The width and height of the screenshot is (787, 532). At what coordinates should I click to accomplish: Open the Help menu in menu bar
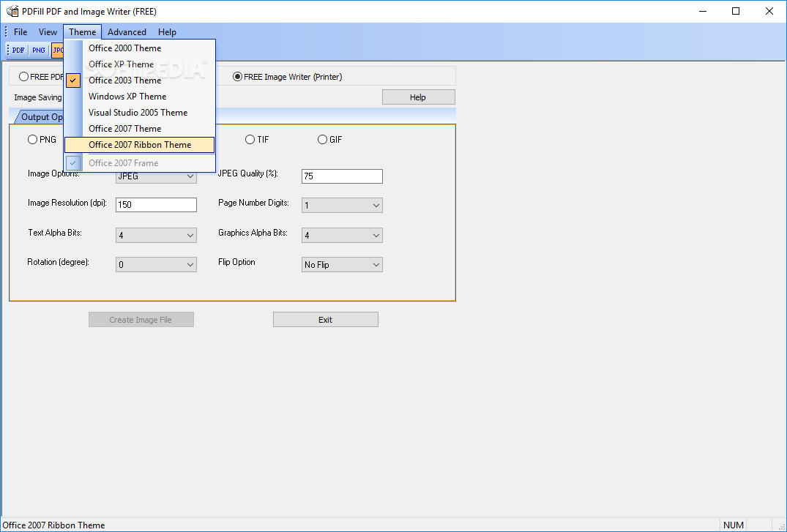coord(167,31)
